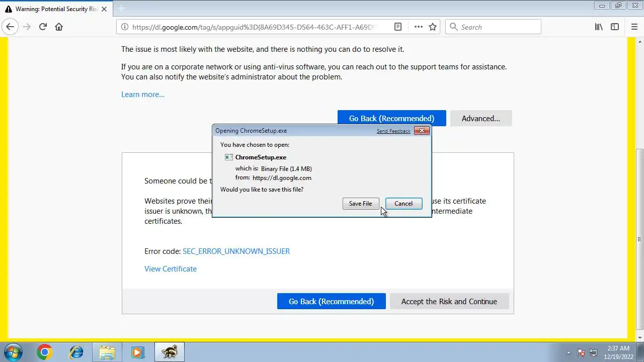Toggle reader view in address bar
Screen dimensions: 644x362
(x=398, y=27)
